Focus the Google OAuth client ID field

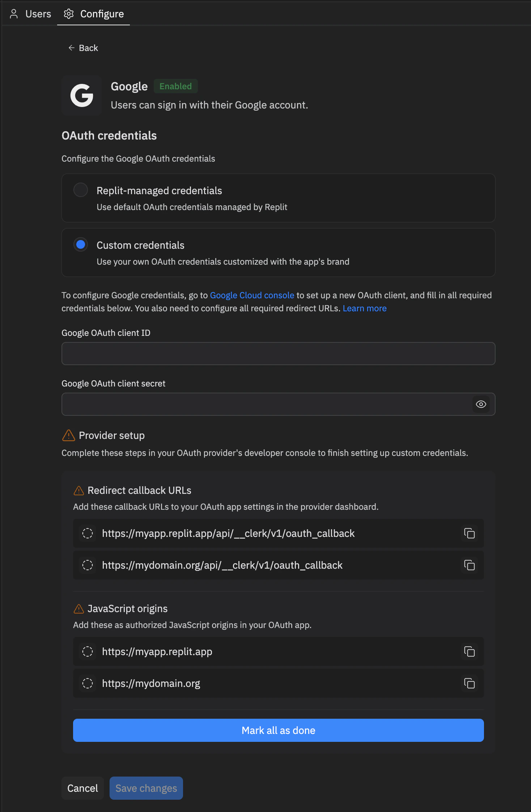[x=278, y=354]
